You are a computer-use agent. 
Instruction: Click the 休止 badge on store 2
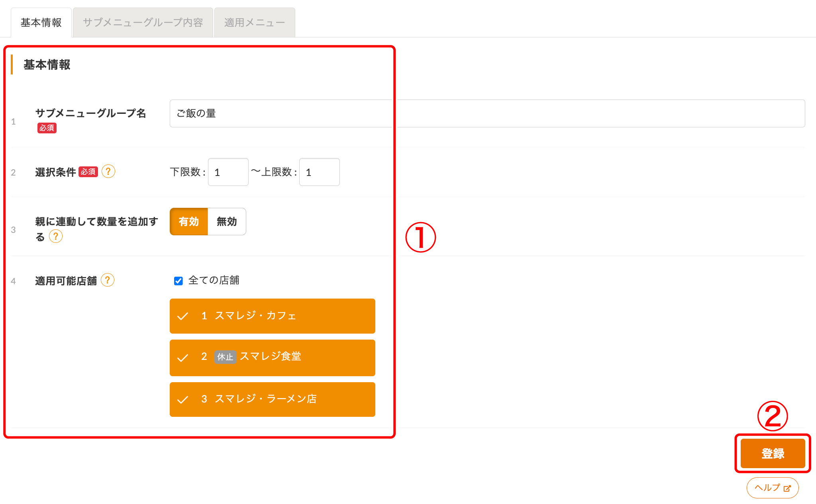pyautogui.click(x=225, y=357)
